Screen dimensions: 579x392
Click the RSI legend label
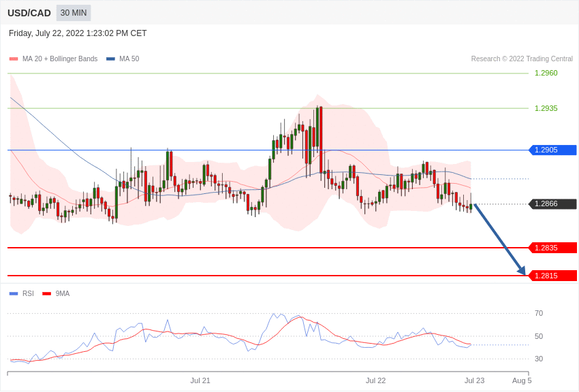coord(28,293)
